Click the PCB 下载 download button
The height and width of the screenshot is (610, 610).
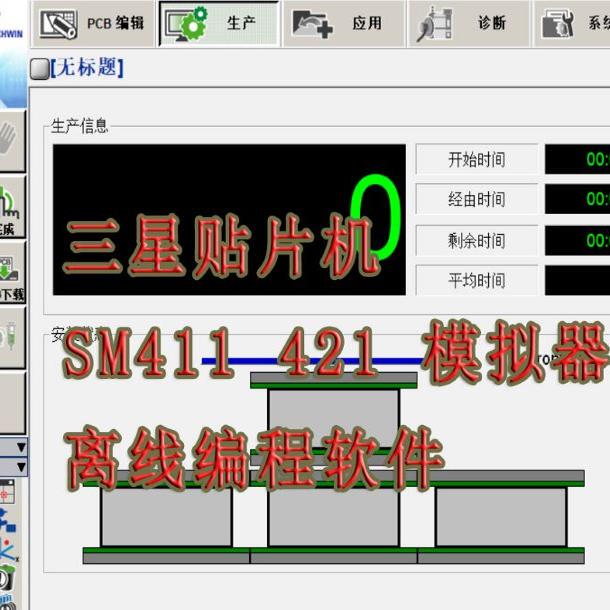tap(12, 272)
